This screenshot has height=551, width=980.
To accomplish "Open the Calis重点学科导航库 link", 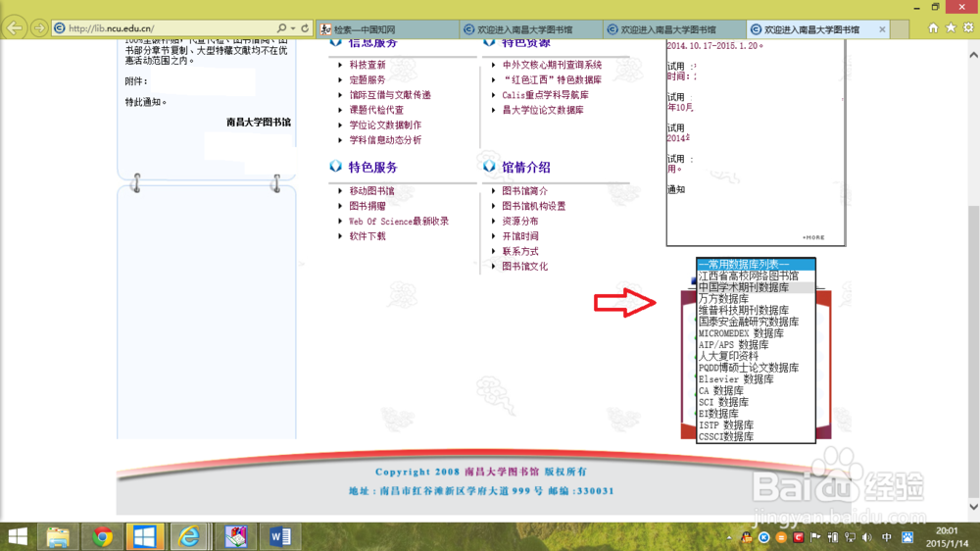I will 545,95.
